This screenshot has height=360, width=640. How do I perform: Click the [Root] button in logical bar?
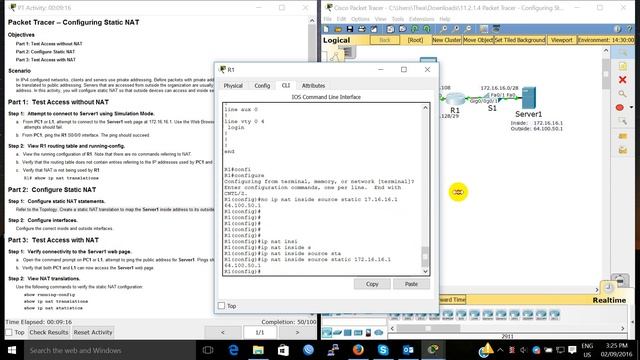[415, 40]
